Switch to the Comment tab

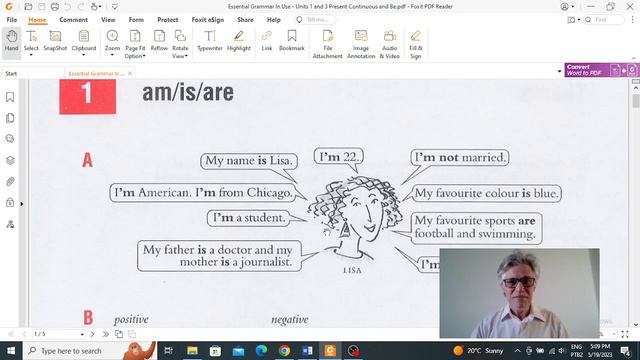point(73,20)
